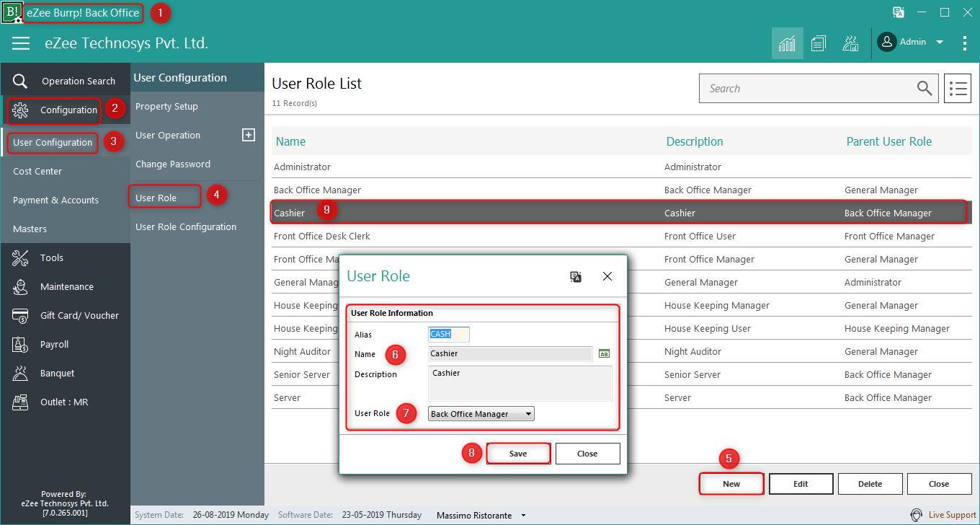The image size is (980, 525).
Task: Click New to add a user role
Action: point(731,484)
